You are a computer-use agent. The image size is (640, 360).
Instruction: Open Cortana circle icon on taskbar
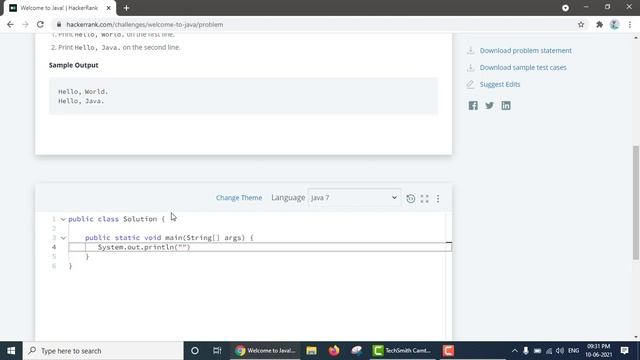(x=195, y=351)
